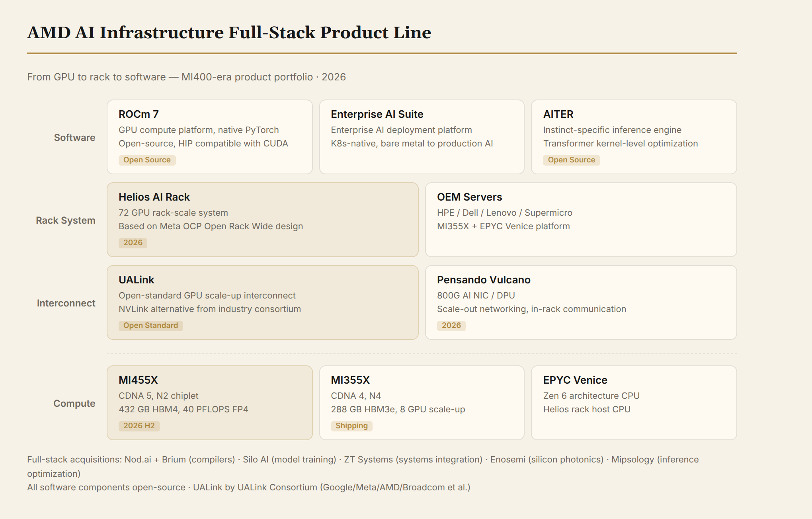Screen dimensions: 812x519
Task: Click 'Helios rack host CPU' line
Action: tap(587, 409)
